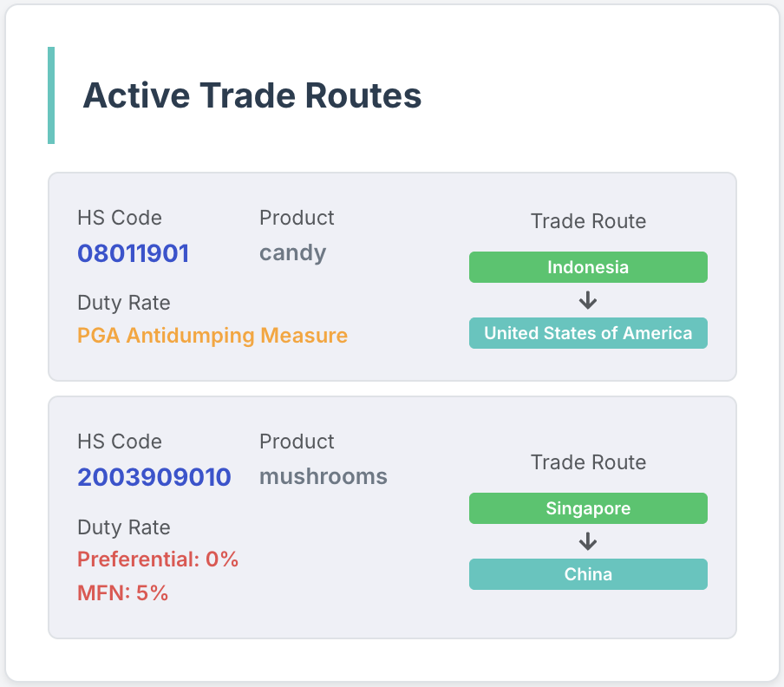The width and height of the screenshot is (784, 687).
Task: Click the teal accent bar beside heading
Action: (x=51, y=95)
